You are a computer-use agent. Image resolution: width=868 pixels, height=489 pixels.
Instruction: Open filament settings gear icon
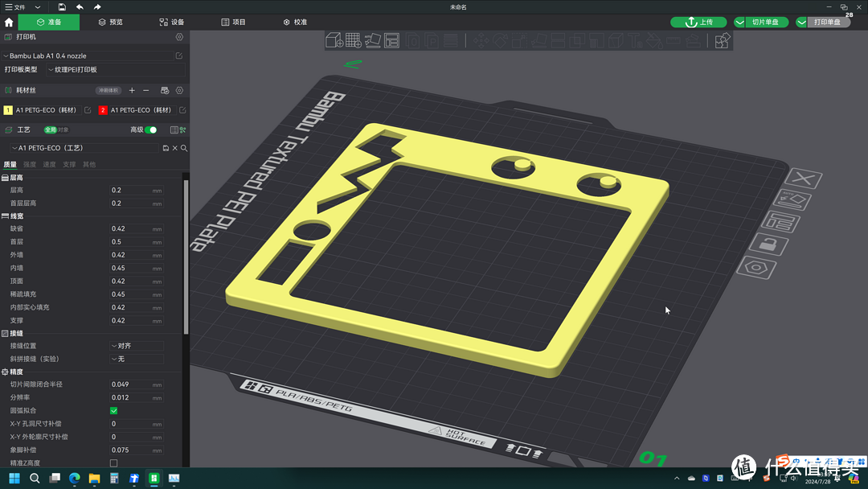[x=179, y=90]
